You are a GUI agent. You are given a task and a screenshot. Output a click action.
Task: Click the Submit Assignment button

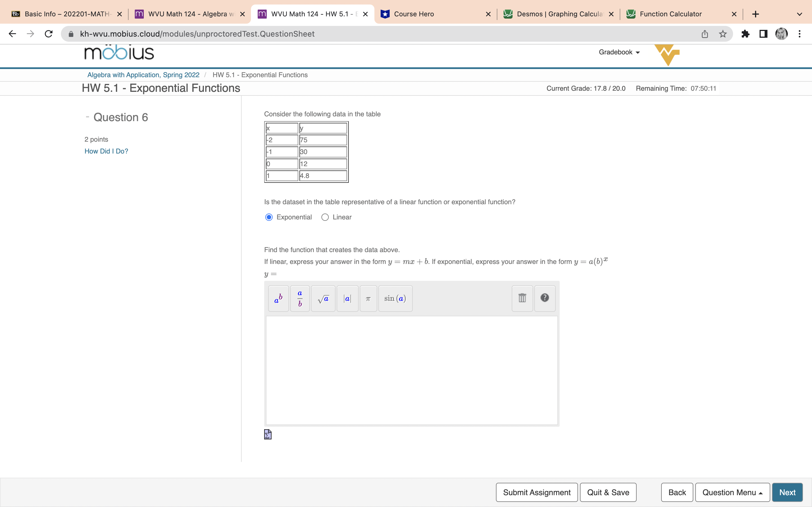(x=536, y=492)
